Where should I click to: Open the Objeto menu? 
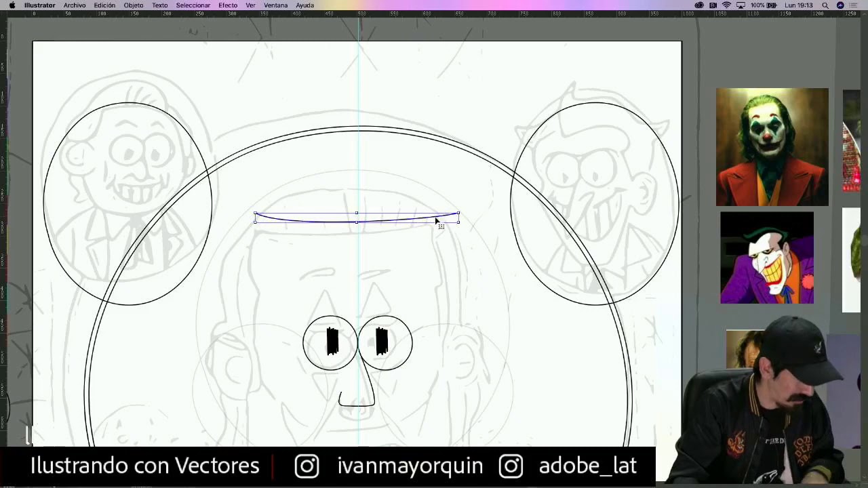click(x=134, y=5)
